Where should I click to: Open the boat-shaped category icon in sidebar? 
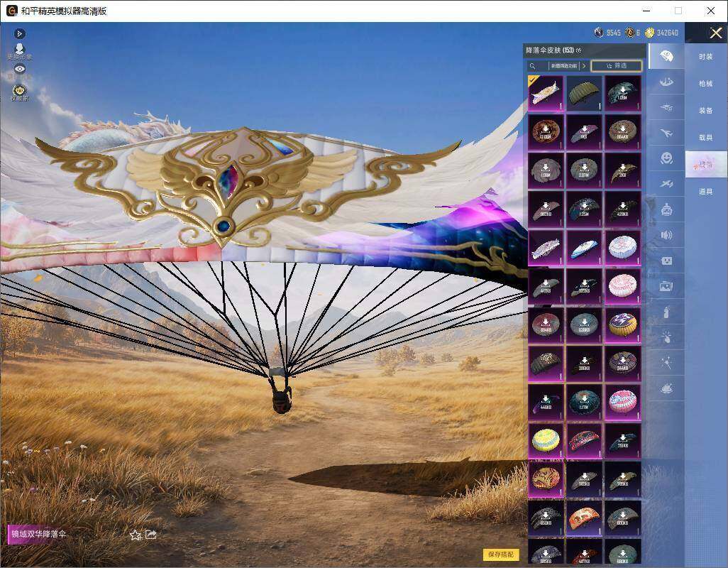point(666,82)
